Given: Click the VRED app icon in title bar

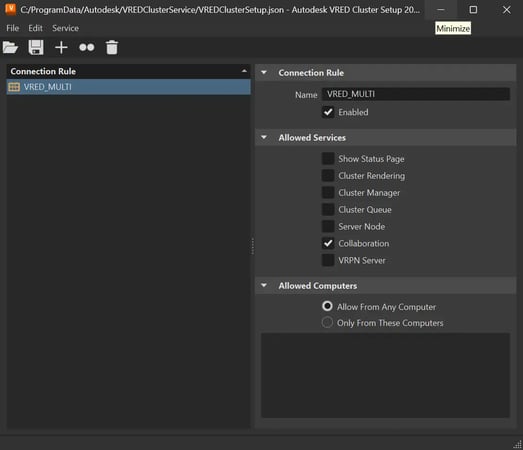Looking at the screenshot, I should pos(10,9).
